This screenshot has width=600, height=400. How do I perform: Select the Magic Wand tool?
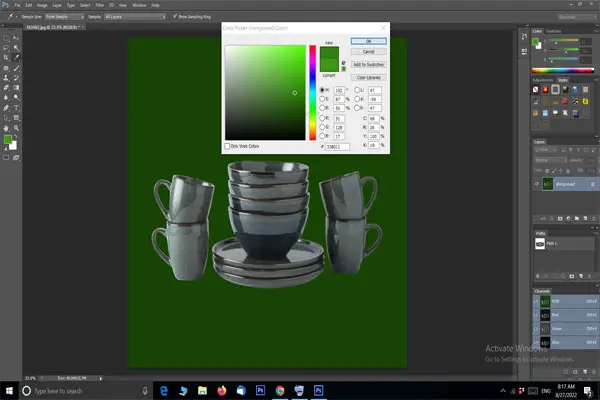[16, 48]
